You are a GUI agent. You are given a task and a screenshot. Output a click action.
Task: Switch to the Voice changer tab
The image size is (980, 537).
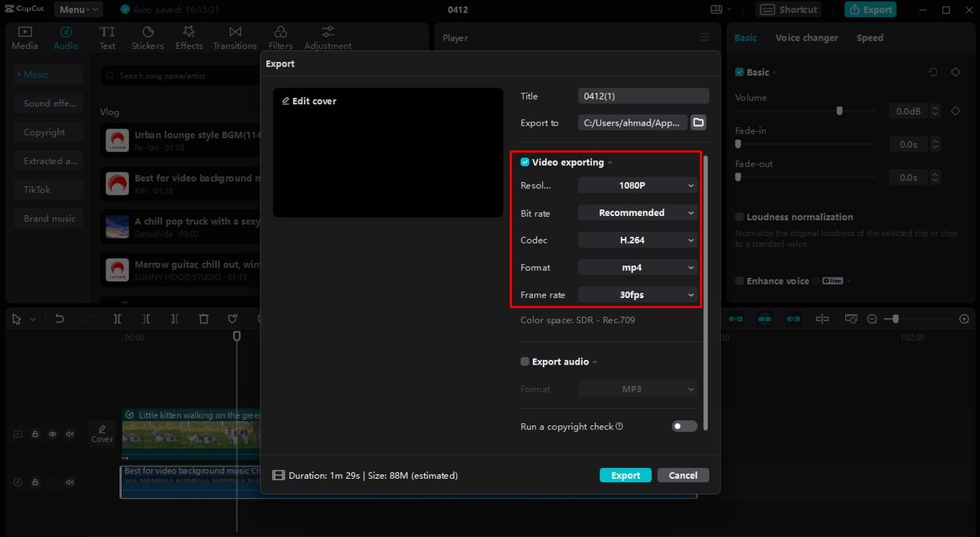point(806,38)
